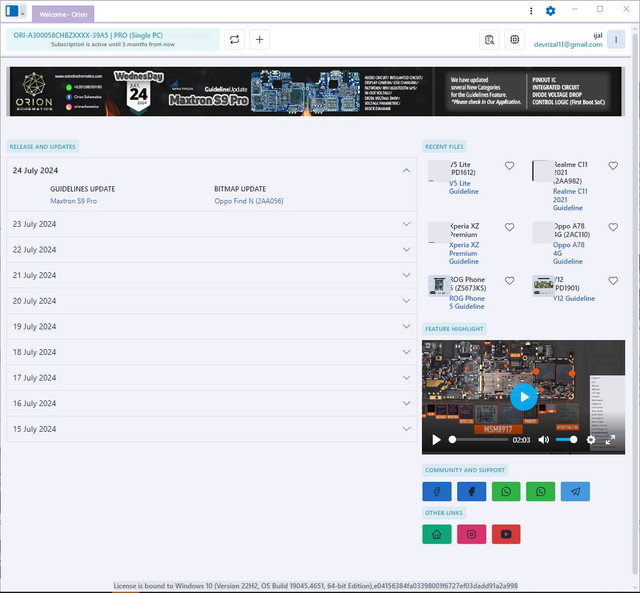
Task: Click the devrizal11@gmail.com account email
Action: pyautogui.click(x=568, y=44)
